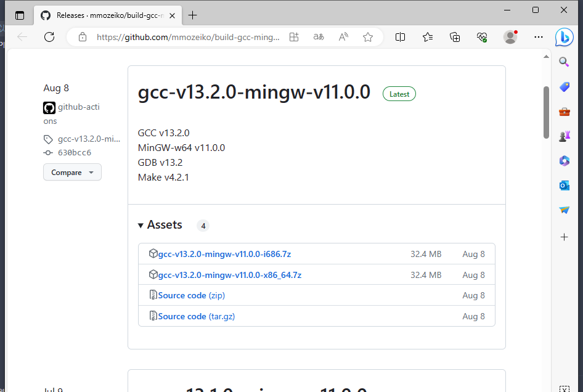
Task: Click the vertical page scrollbar thumb
Action: [x=546, y=112]
